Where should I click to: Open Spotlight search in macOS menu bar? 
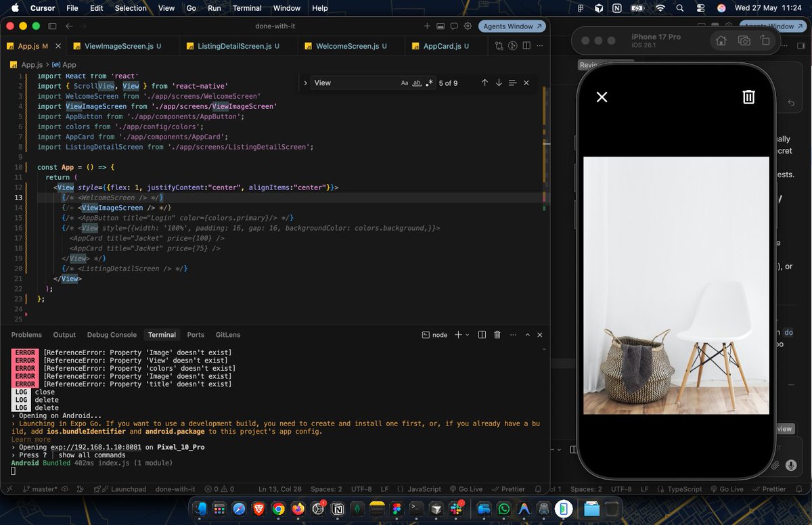(x=681, y=8)
